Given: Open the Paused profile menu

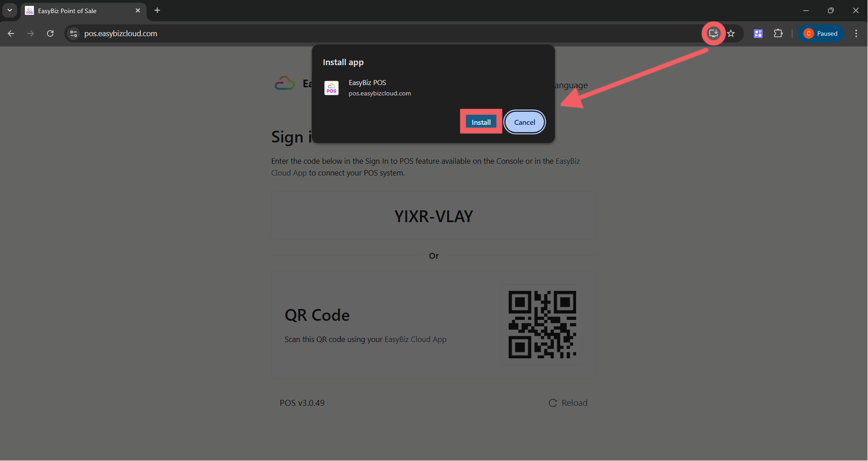Looking at the screenshot, I should tap(821, 34).
